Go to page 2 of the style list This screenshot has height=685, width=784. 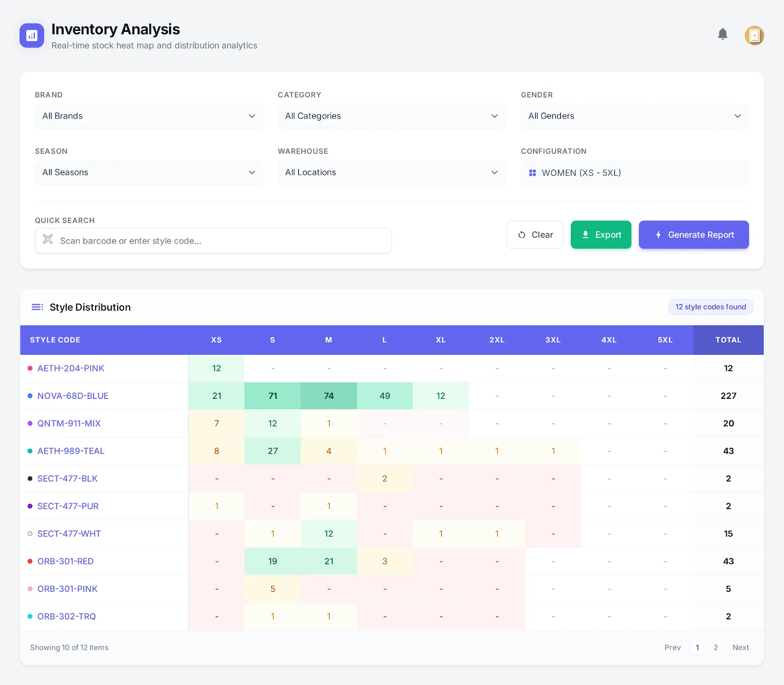coord(715,647)
